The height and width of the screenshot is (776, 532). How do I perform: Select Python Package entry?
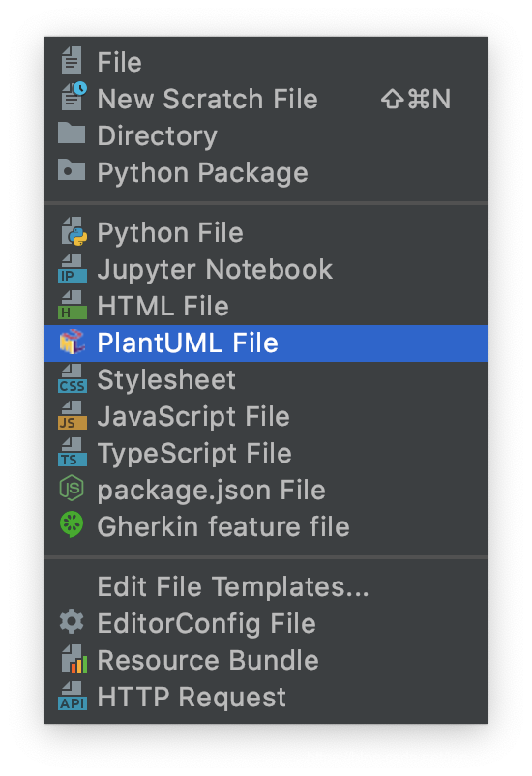tap(266, 172)
